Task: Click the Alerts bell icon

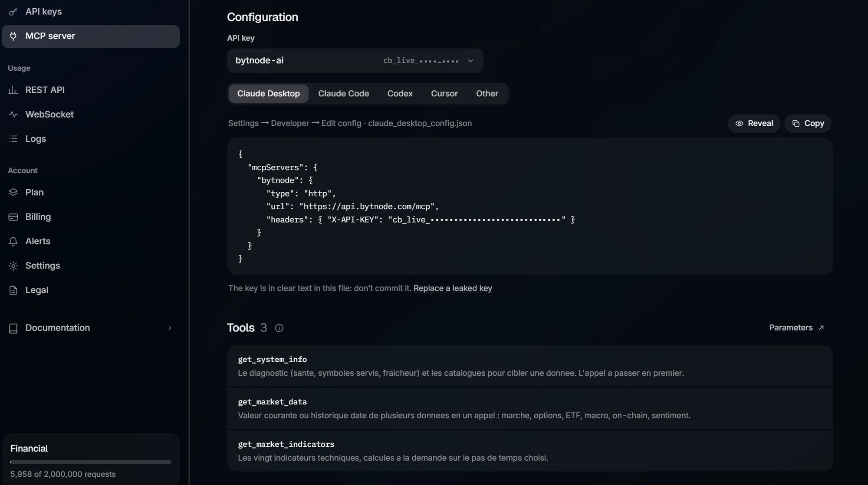Action: click(x=13, y=241)
